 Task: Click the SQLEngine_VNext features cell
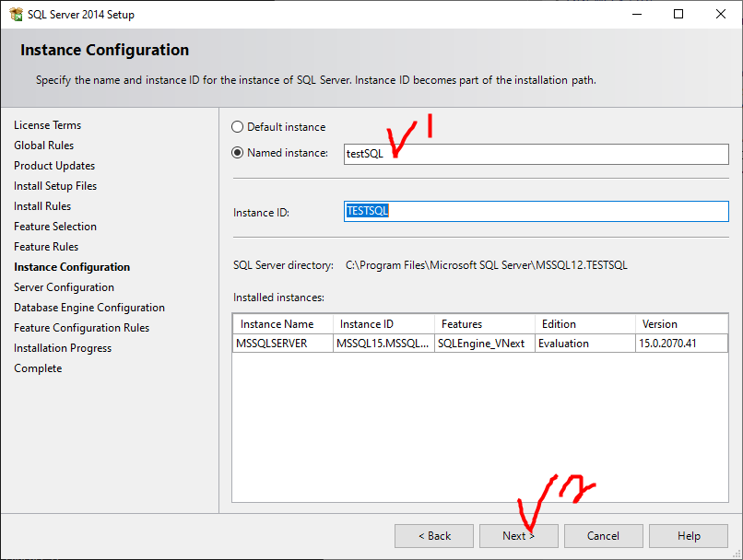(485, 344)
